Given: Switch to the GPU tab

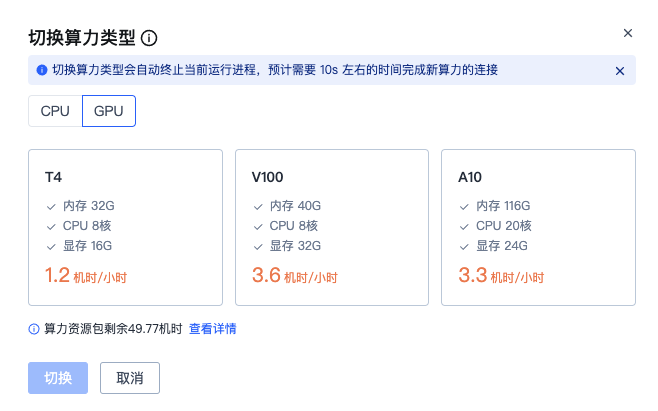Looking at the screenshot, I should tap(108, 111).
